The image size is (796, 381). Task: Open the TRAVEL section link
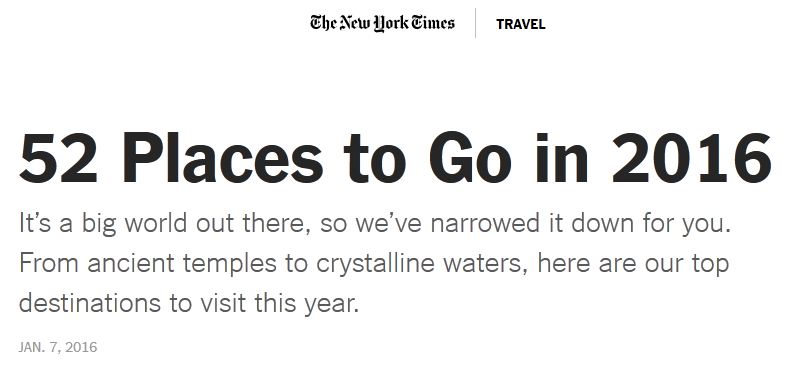pyautogui.click(x=521, y=24)
